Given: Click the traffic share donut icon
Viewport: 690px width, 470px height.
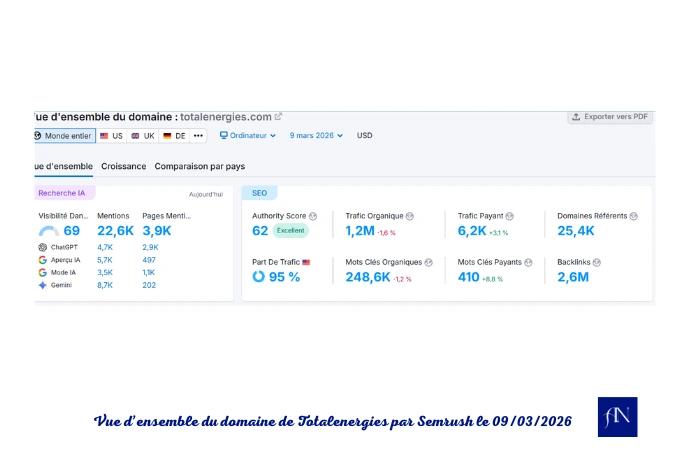Looking at the screenshot, I should (258, 277).
